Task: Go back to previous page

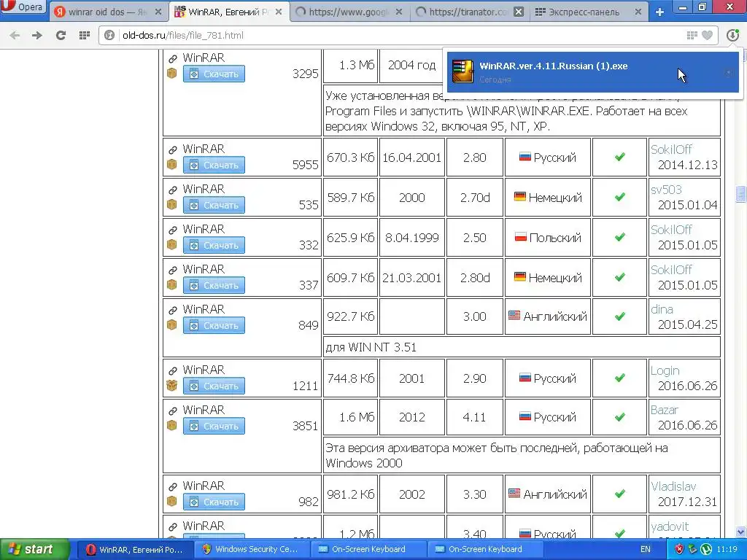Action: (x=15, y=35)
